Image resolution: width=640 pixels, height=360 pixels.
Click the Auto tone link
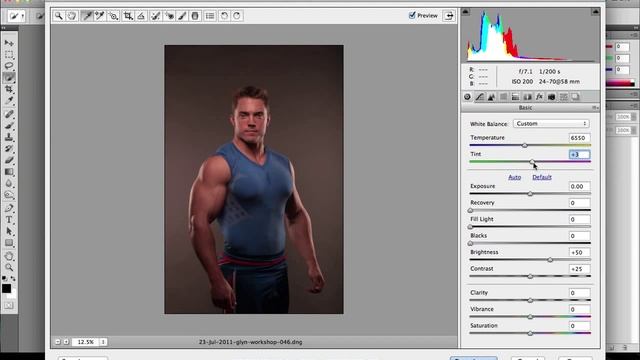514,177
